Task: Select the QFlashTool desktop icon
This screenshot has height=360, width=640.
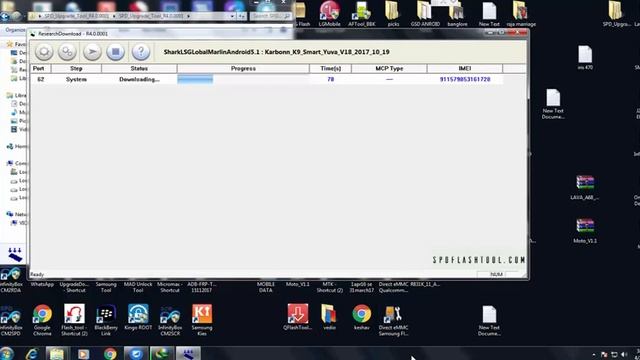Action: (298, 317)
